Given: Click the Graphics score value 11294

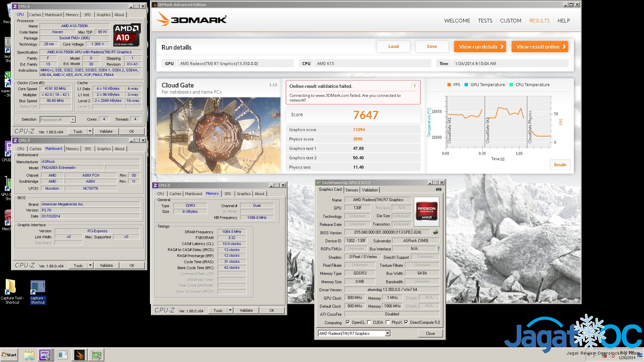Looking at the screenshot, I should coord(359,130).
